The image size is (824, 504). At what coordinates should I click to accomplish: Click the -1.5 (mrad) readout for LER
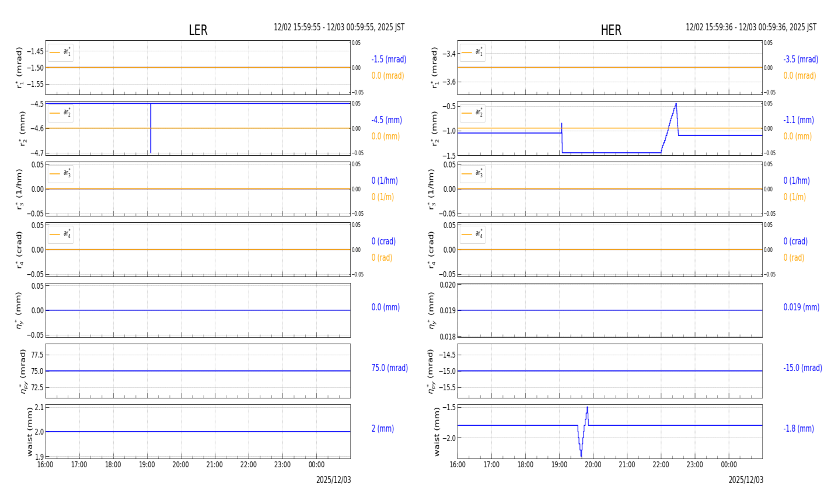point(389,60)
